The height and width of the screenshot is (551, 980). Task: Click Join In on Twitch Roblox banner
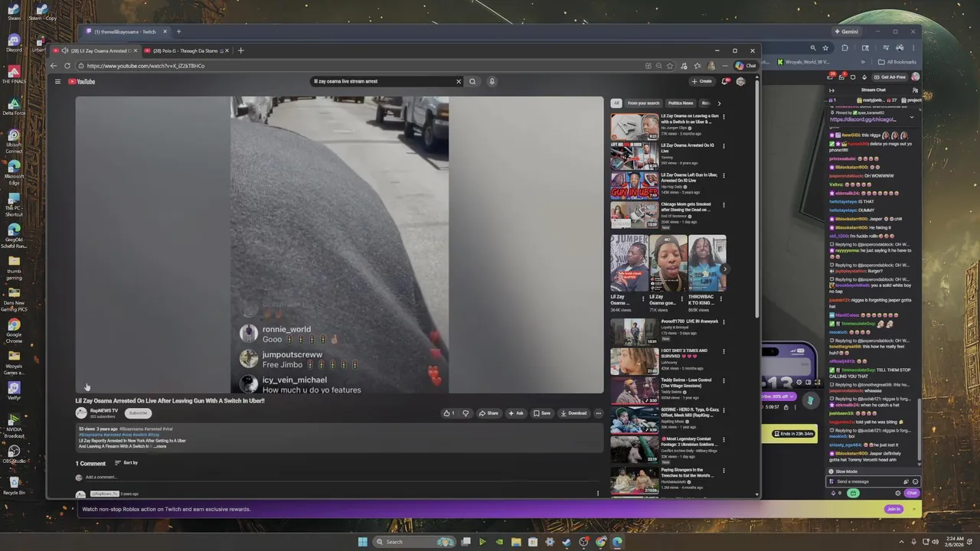pos(893,509)
